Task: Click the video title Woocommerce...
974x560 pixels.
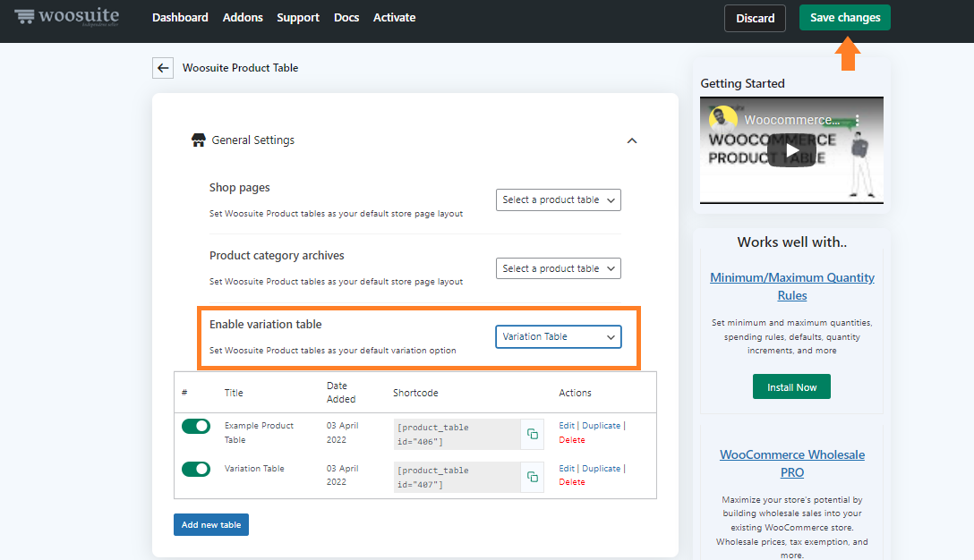Action: coord(792,120)
